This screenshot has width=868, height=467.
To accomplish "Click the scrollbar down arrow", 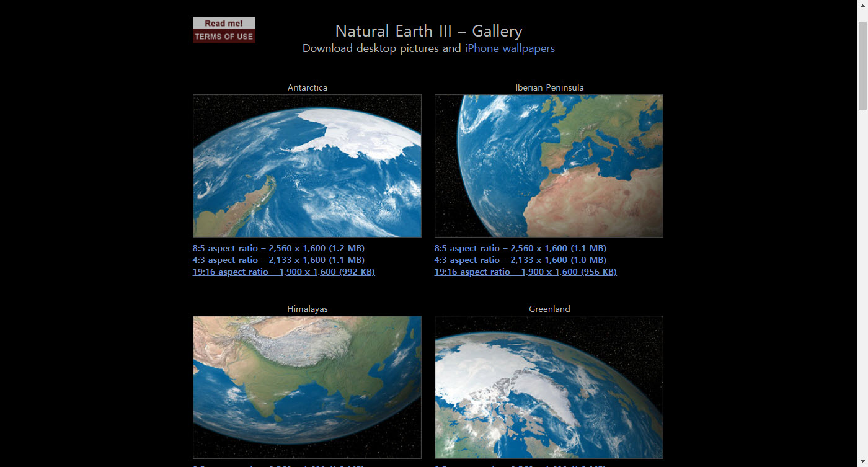I will click(x=862, y=461).
